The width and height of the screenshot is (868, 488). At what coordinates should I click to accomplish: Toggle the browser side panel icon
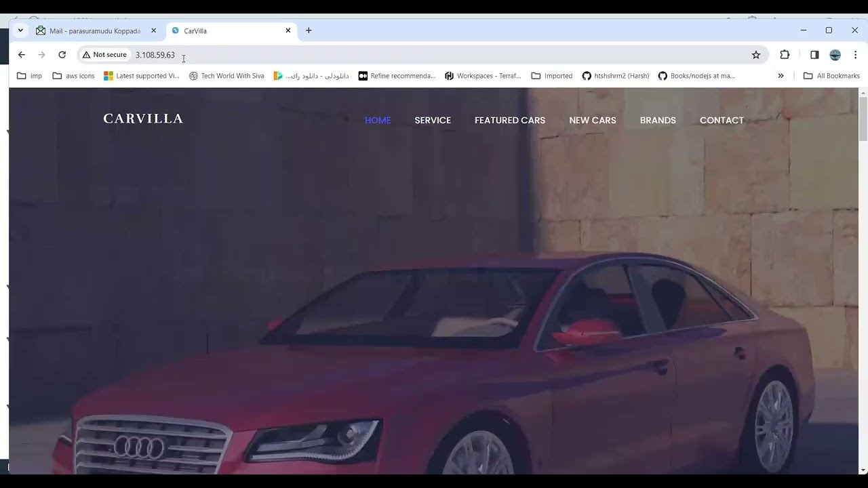814,55
